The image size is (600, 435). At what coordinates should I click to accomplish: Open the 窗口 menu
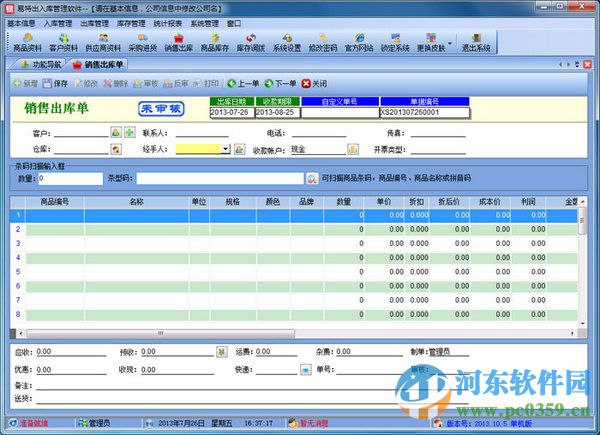click(x=234, y=23)
